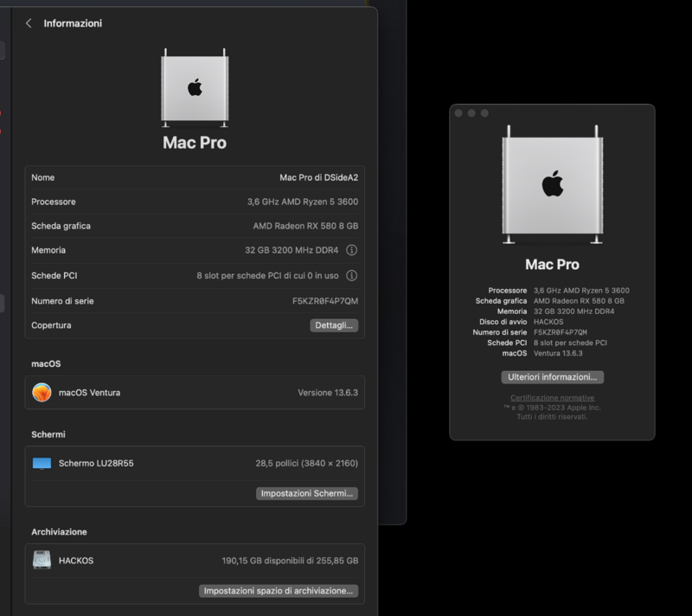Open info icon next to Schede PCI value
Screen dimensions: 692x616
[x=351, y=276]
